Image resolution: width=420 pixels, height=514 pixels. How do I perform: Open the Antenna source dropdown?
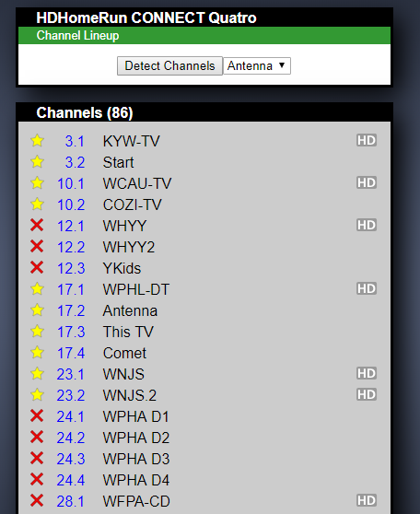coord(257,66)
